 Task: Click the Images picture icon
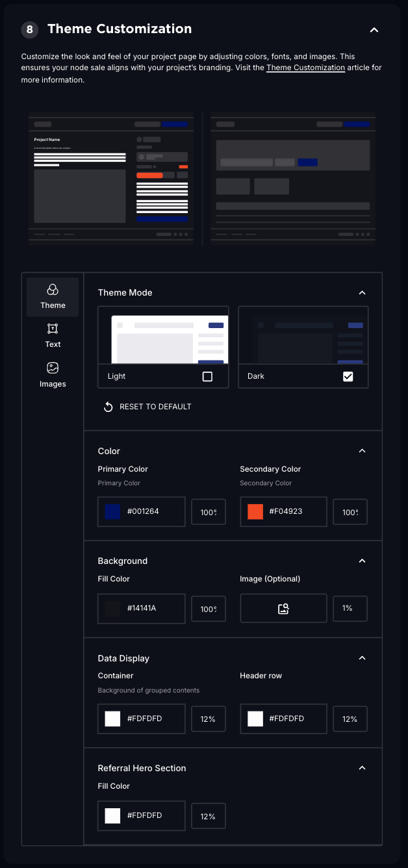point(53,368)
